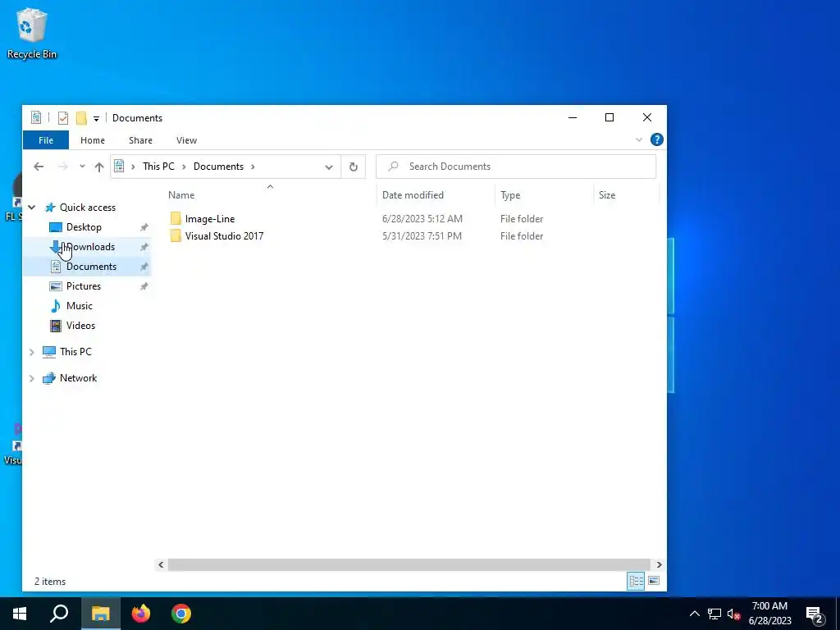Click the window system menu icon

coord(36,117)
